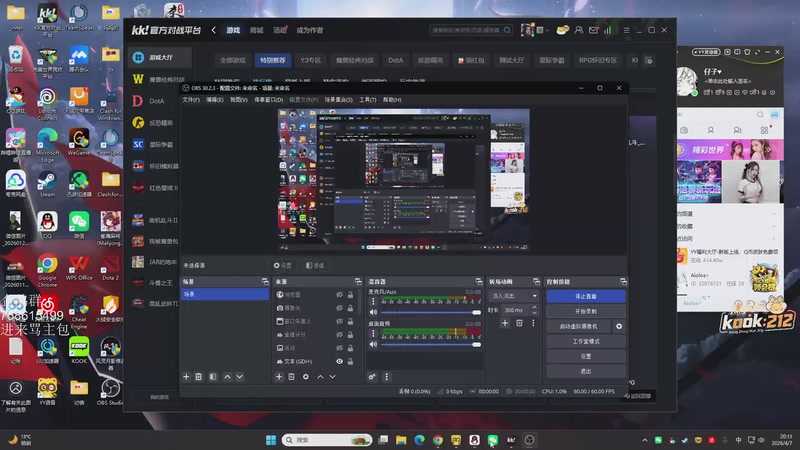Adjust the Mic/Aux volume slider
This screenshot has height=450, width=800.
[x=431, y=312]
